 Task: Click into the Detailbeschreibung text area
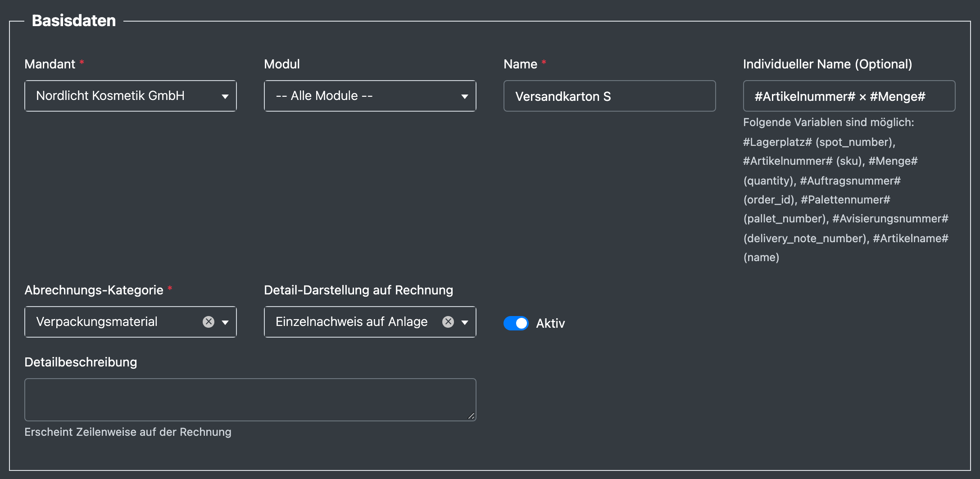250,400
